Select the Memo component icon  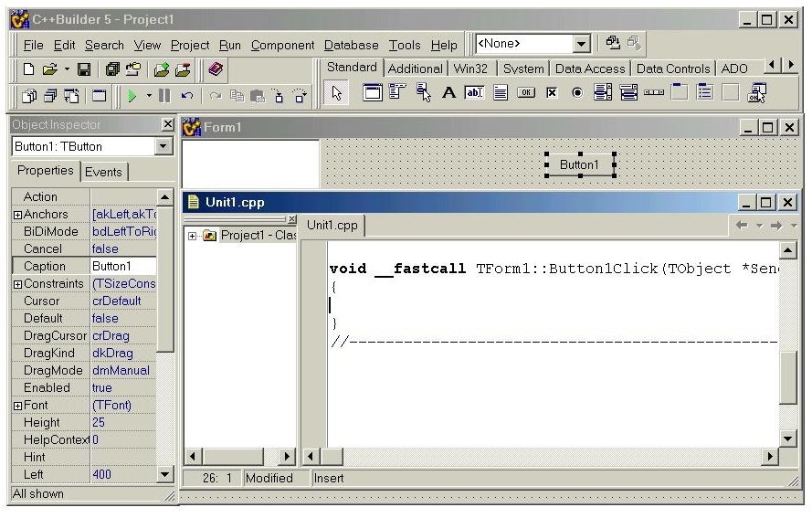(501, 92)
